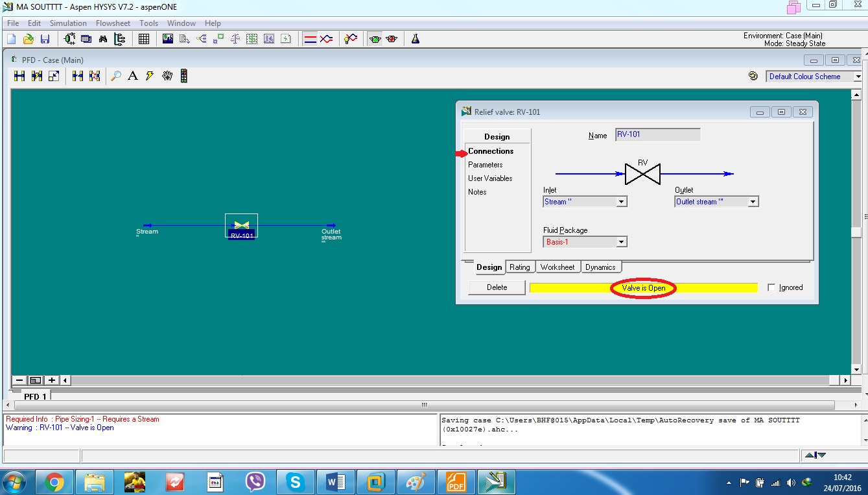The image size is (868, 495).
Task: Click the Name field containing RV-101
Action: click(x=657, y=135)
